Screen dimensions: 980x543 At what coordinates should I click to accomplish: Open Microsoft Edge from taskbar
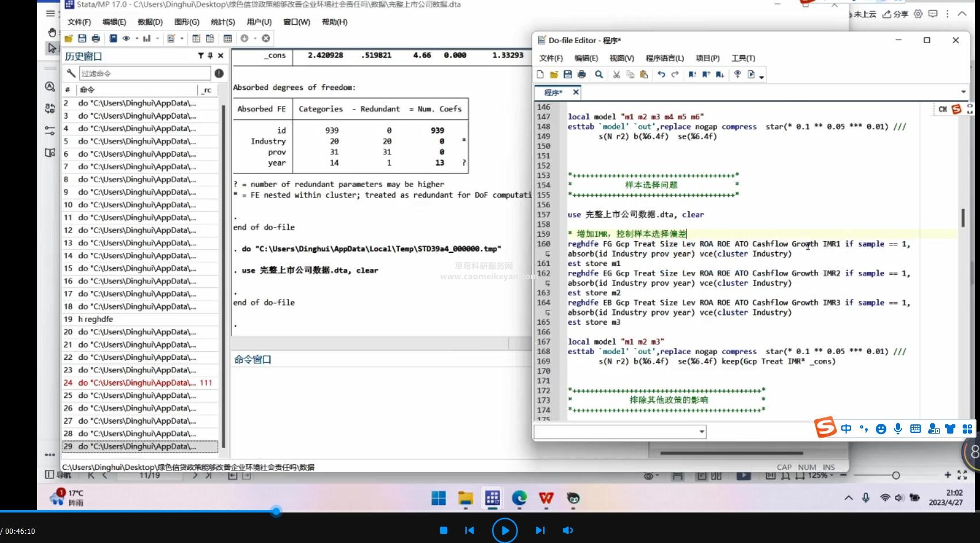click(519, 498)
